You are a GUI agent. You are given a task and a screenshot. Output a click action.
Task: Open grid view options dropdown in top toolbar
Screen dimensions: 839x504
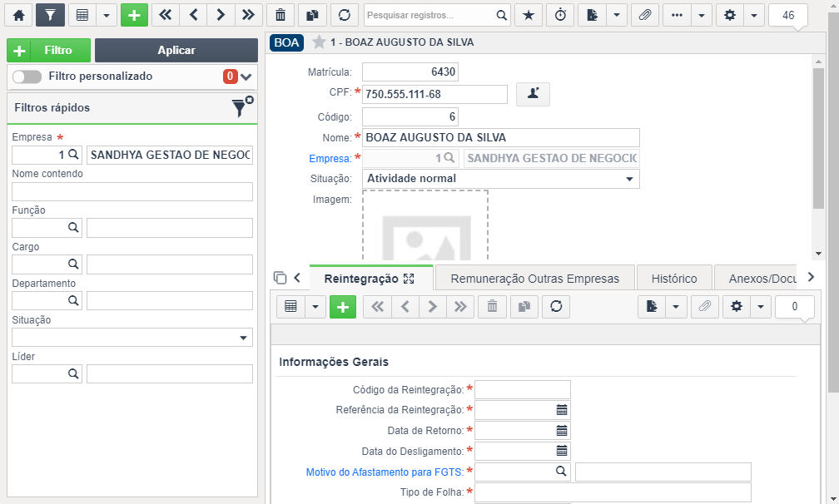[107, 15]
